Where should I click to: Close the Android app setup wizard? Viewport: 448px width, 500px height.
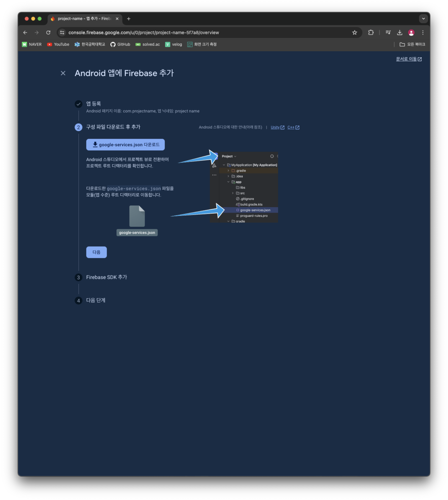click(x=63, y=73)
